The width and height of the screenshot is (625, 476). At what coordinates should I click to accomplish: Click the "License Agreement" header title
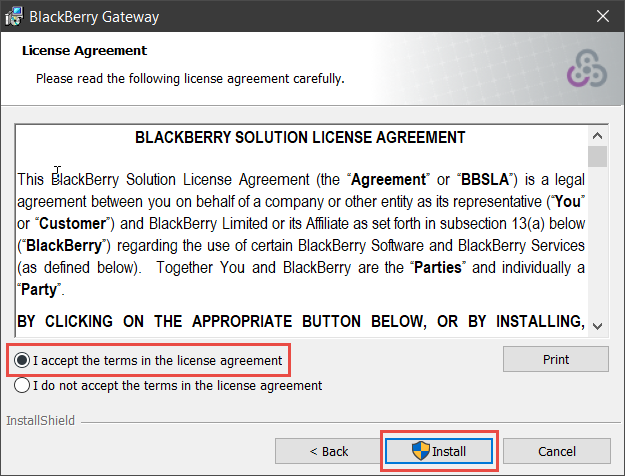coord(85,51)
